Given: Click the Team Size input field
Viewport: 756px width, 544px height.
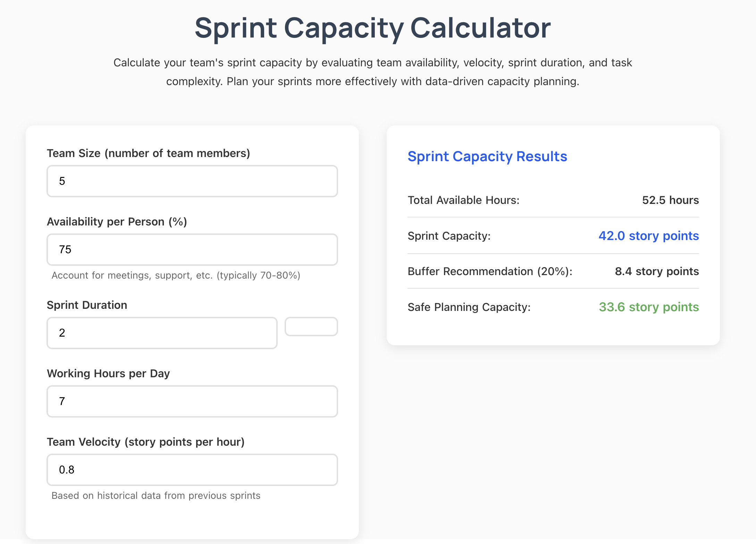Looking at the screenshot, I should (192, 181).
